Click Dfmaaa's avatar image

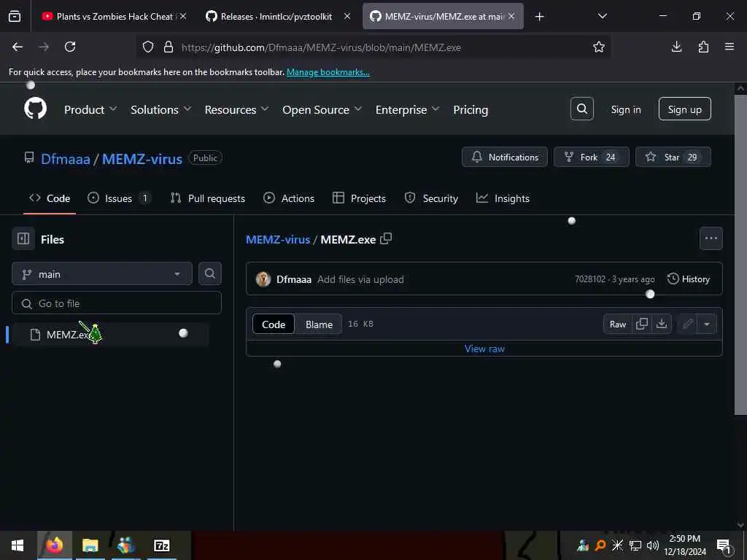(x=263, y=279)
